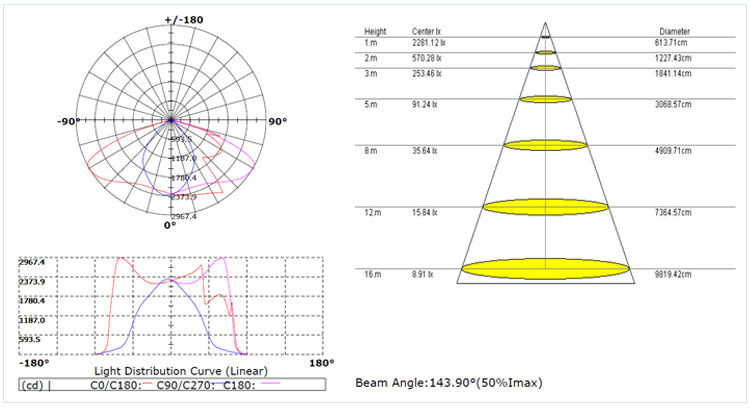Click the Diameter column header
This screenshot has width=750, height=412.
674,31
